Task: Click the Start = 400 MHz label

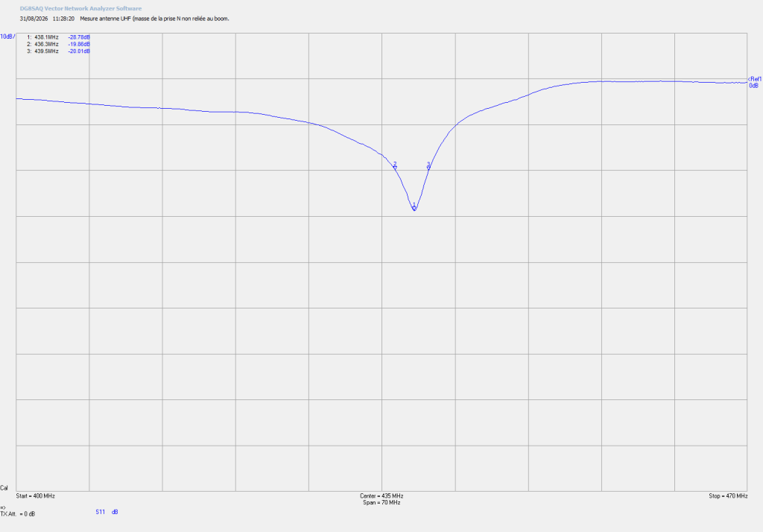Action: pyautogui.click(x=36, y=496)
